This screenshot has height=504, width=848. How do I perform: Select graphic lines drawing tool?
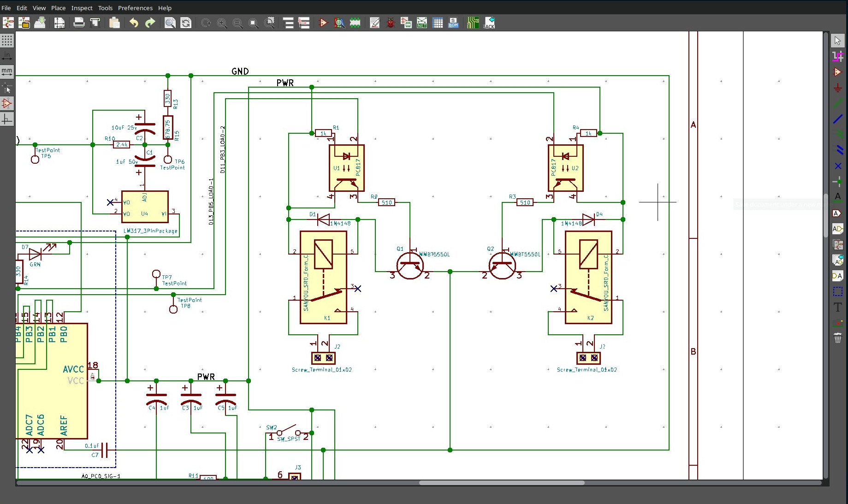point(838,291)
